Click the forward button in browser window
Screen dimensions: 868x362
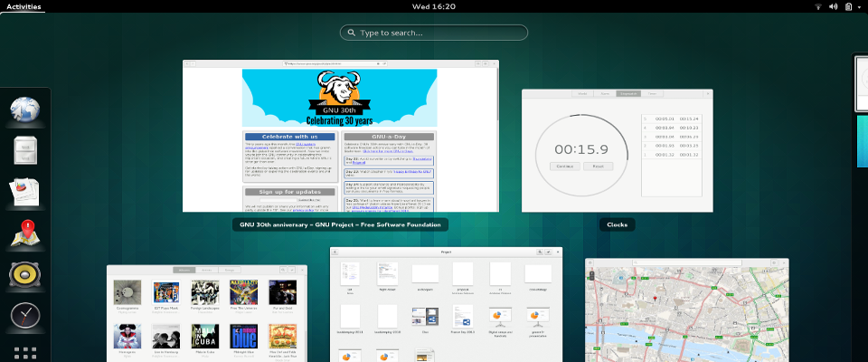click(193, 63)
